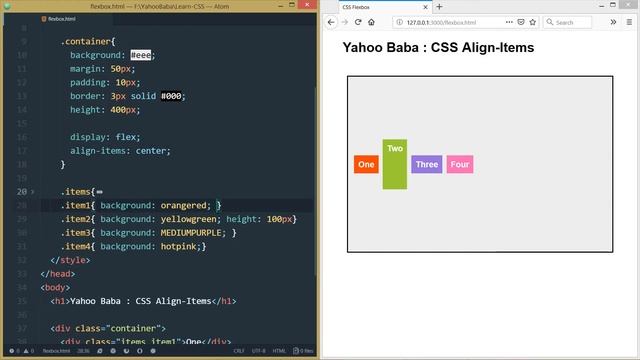Minimize the Atom editor window

click(280, 6)
